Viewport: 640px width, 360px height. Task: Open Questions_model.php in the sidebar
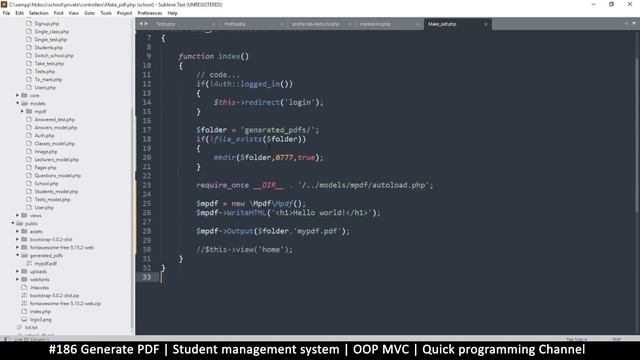[x=58, y=176]
